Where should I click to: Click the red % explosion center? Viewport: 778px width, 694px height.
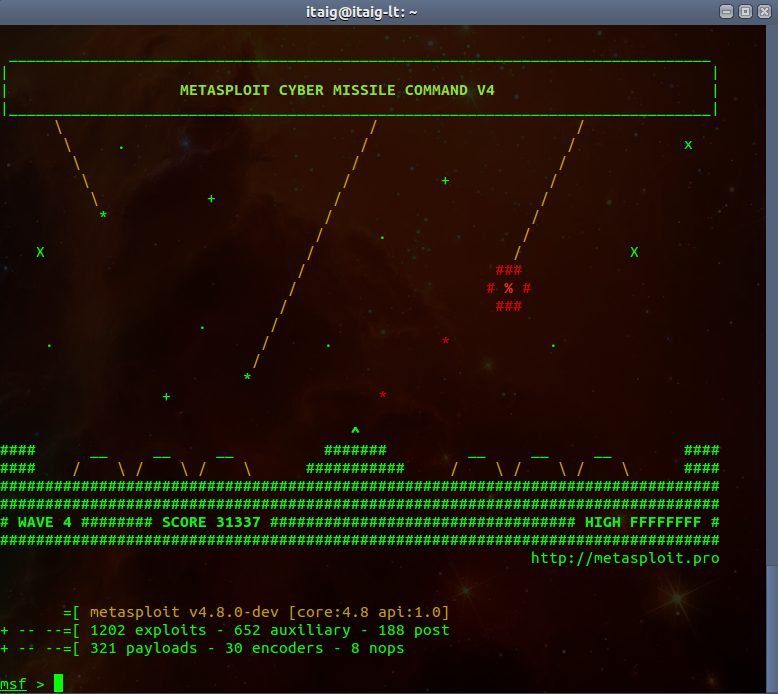click(x=509, y=288)
